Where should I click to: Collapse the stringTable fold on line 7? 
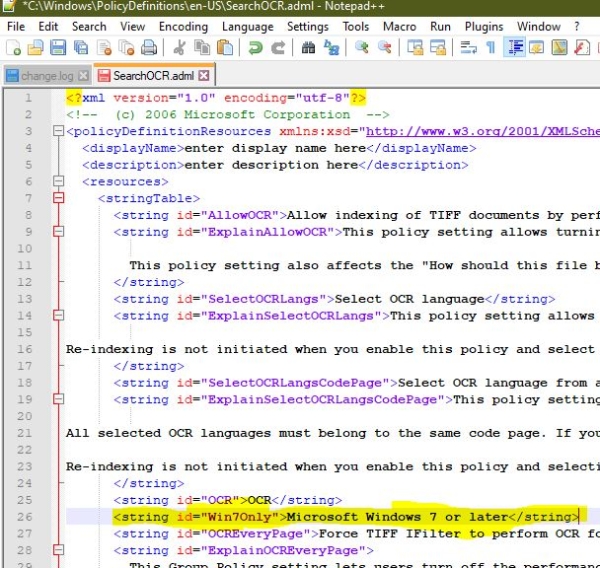tap(58, 198)
